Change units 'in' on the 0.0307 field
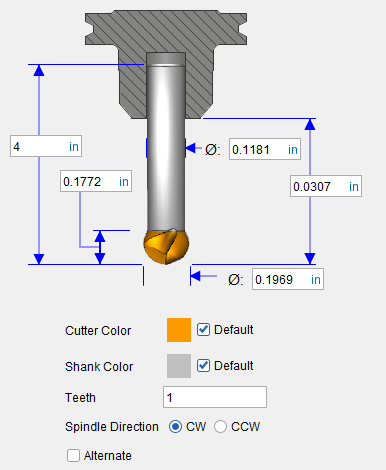 click(x=354, y=186)
